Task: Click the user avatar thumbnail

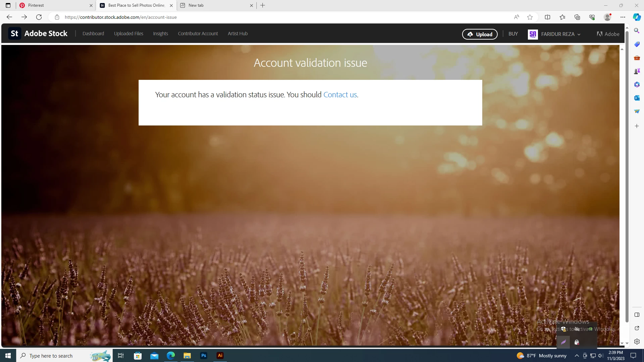Action: coord(533,34)
